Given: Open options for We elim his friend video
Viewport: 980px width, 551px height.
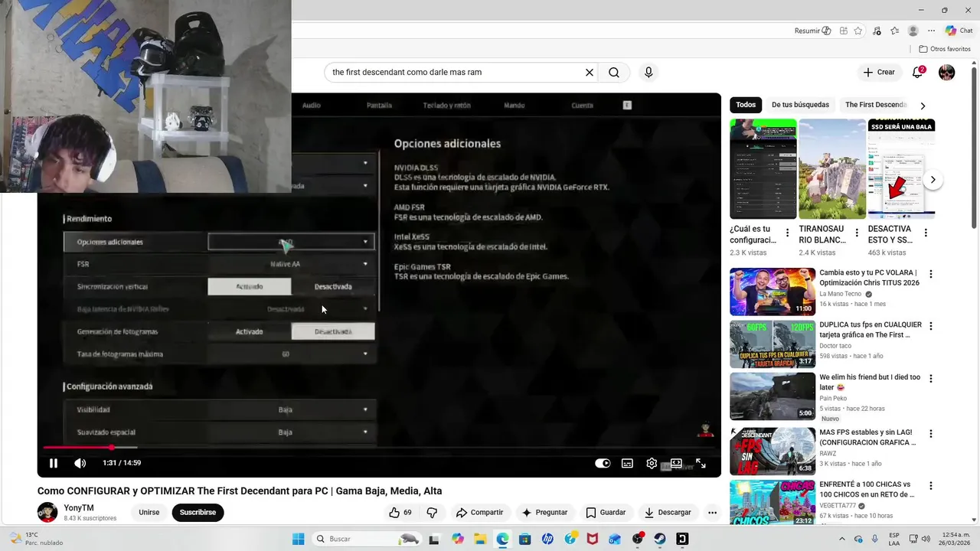Looking at the screenshot, I should point(931,379).
